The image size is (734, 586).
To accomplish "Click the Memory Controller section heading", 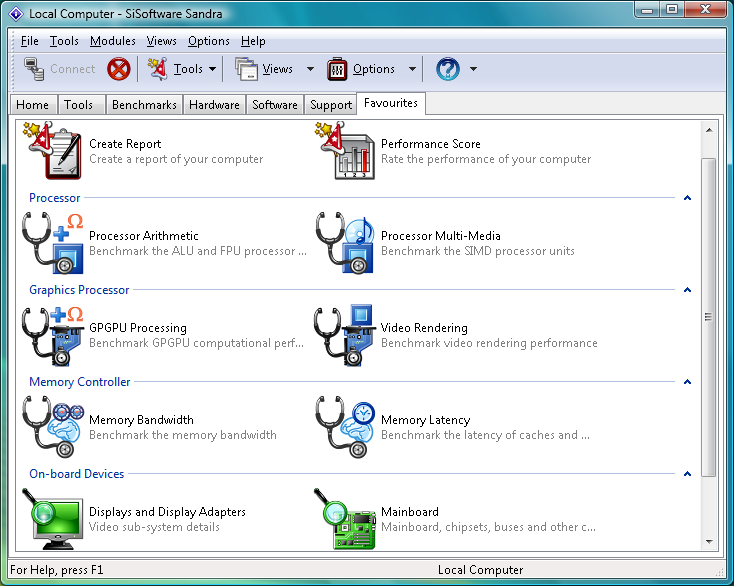I will point(80,382).
